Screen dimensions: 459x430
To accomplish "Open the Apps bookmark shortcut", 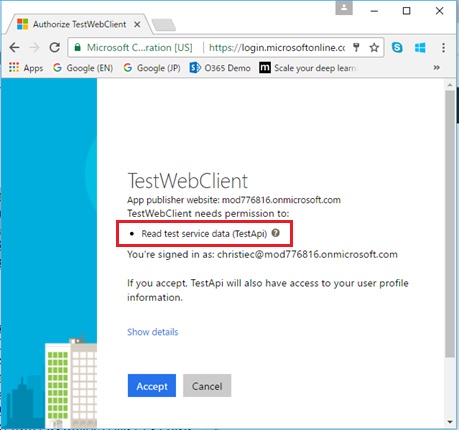I will pyautogui.click(x=26, y=68).
